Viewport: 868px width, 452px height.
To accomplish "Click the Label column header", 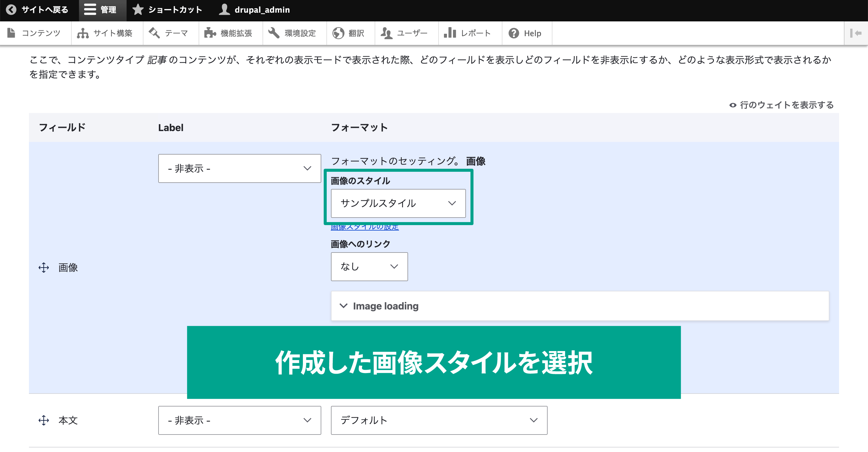I will click(171, 128).
